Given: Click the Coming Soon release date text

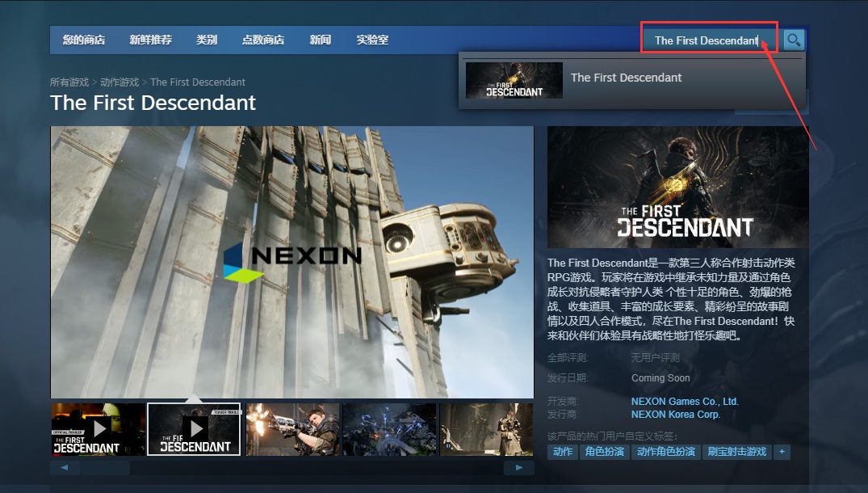Looking at the screenshot, I should pos(660,377).
